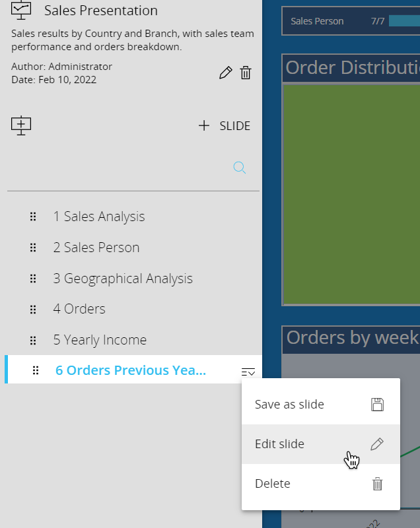Click the pencil icon to edit presentation details
This screenshot has height=528, width=420.
[225, 73]
